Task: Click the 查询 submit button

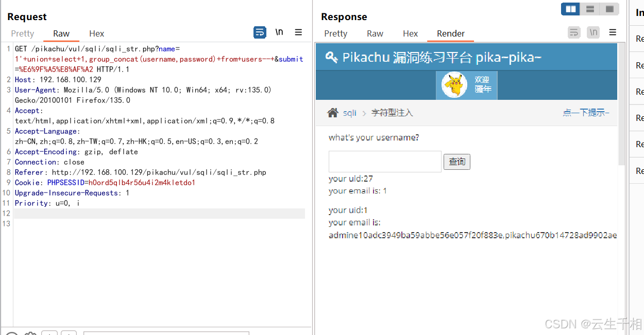Action: coord(457,162)
